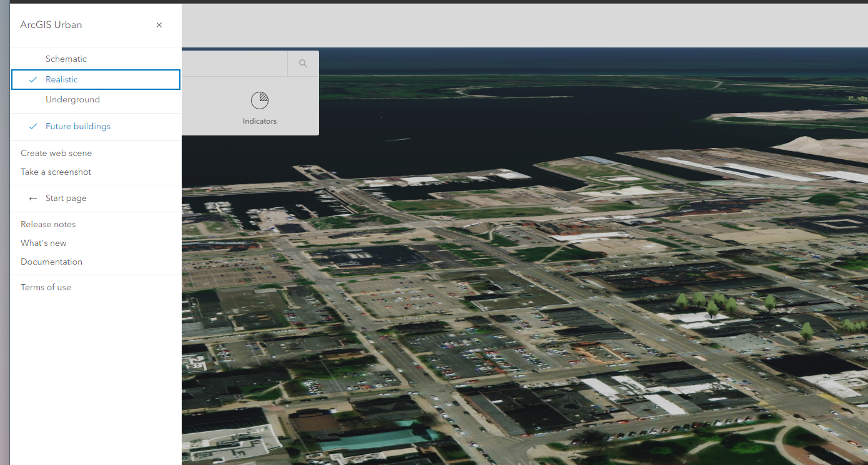Deselect the Realistic display mode
This screenshot has height=465, width=868.
pos(61,79)
